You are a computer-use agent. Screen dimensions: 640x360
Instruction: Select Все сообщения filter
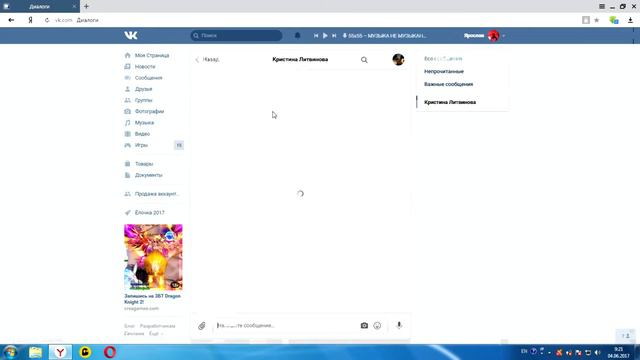coord(443,59)
